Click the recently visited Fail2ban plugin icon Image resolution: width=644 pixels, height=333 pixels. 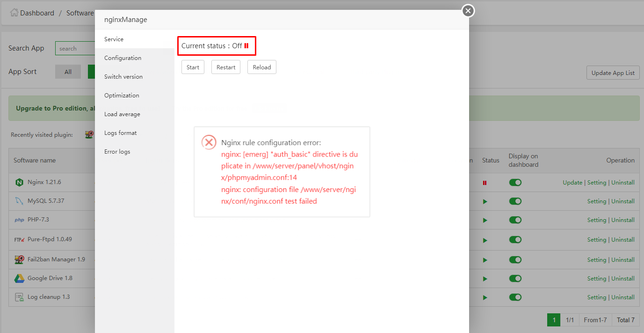tap(89, 134)
